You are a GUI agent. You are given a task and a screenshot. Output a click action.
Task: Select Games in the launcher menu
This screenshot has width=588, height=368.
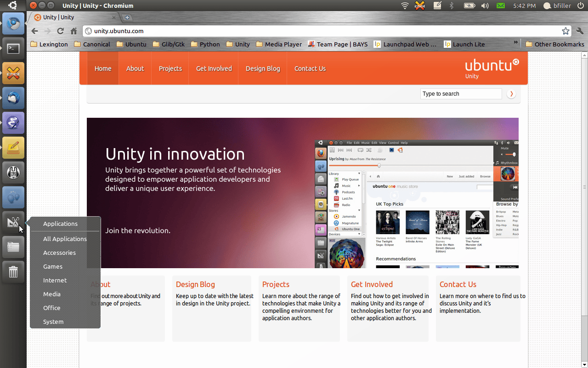pos(65,266)
